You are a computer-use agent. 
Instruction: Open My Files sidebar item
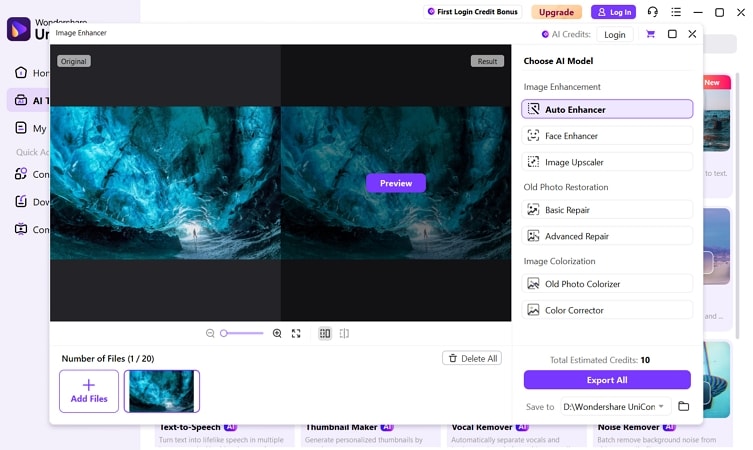click(x=32, y=128)
